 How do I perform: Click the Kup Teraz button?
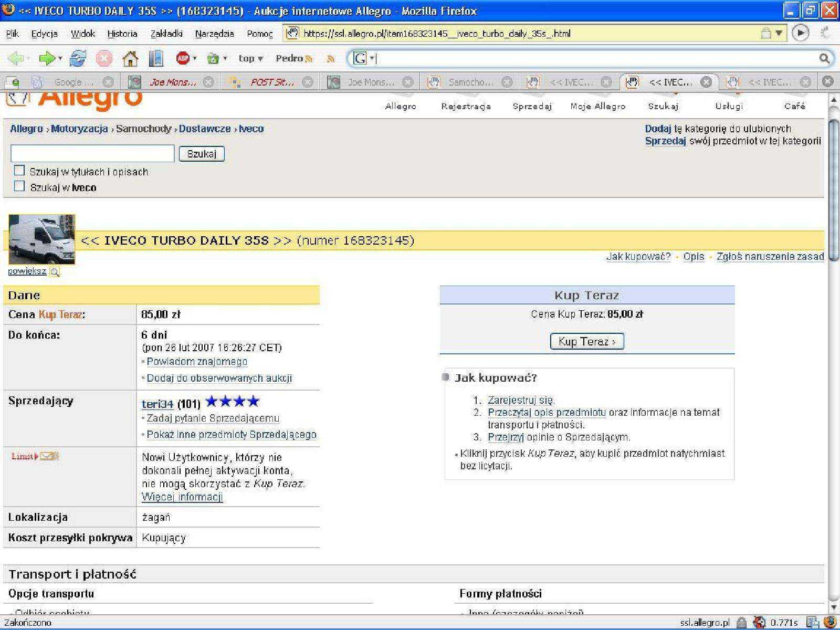click(x=587, y=341)
